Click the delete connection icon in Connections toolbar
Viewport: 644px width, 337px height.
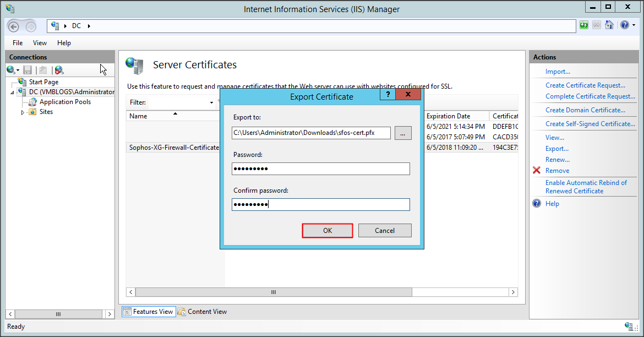point(59,70)
